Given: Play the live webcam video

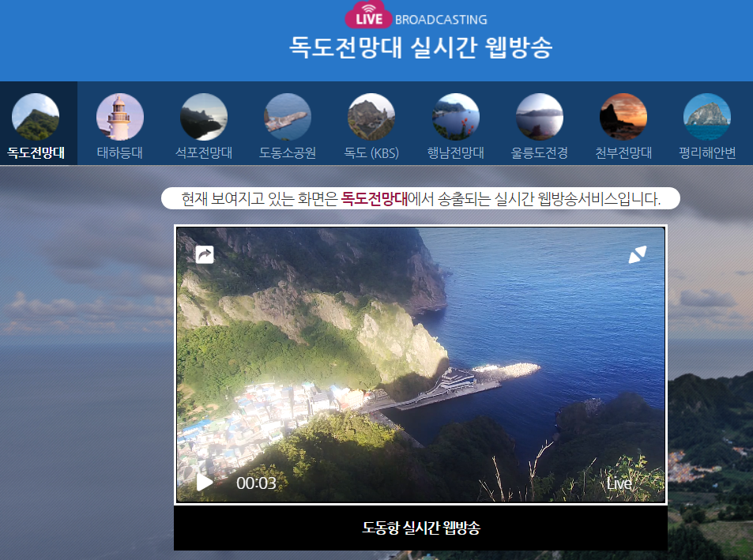Looking at the screenshot, I should [x=205, y=483].
